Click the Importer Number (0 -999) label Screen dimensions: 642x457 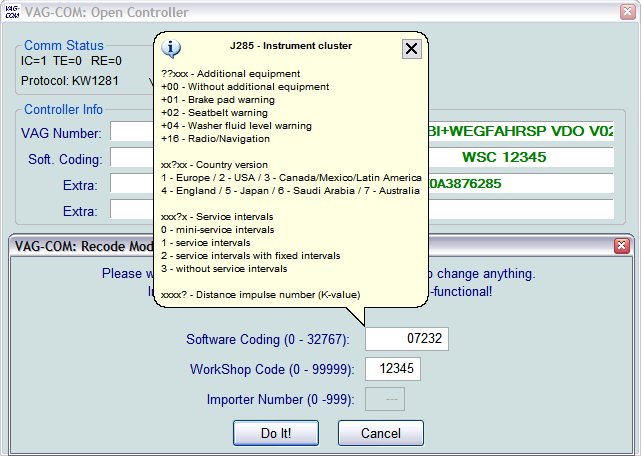point(280,399)
